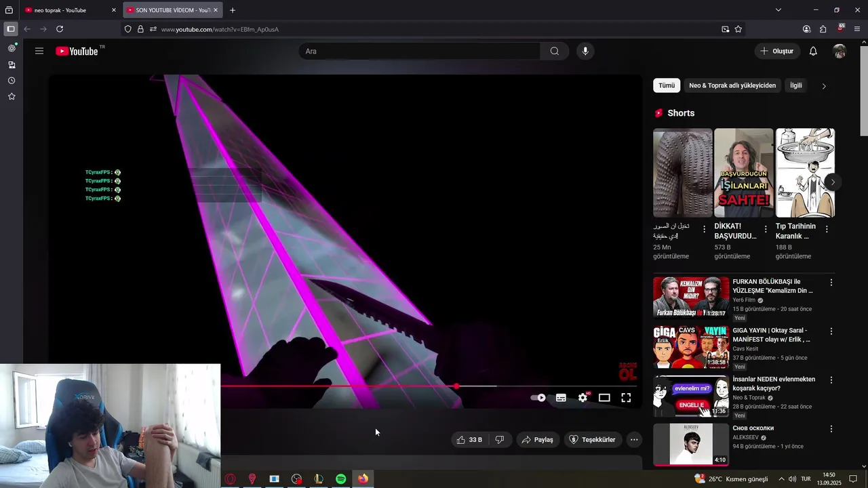
Task: Open more menu for 'Снов осколки' video
Action: [831, 428]
